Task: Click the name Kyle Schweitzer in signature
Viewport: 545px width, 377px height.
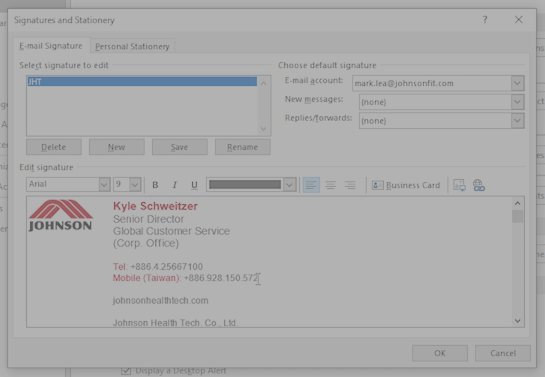Action: point(155,206)
